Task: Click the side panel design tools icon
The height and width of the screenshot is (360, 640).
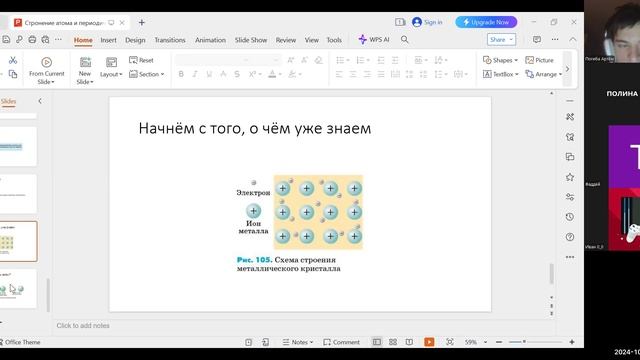Action: 570,117
